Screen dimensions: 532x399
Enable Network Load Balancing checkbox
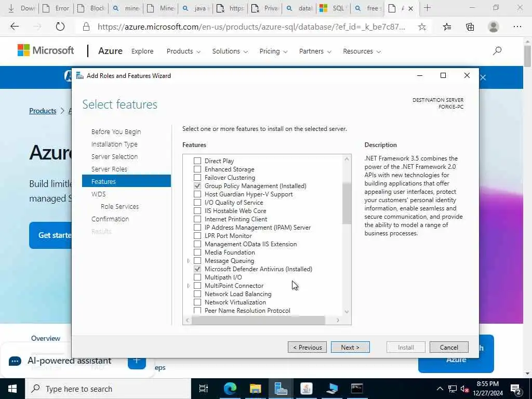coord(197,294)
